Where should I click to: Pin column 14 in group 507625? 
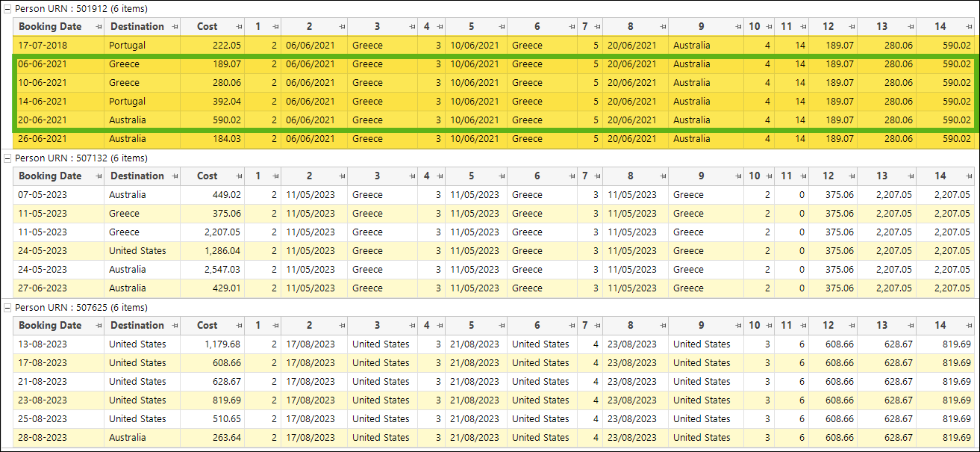coord(970,326)
